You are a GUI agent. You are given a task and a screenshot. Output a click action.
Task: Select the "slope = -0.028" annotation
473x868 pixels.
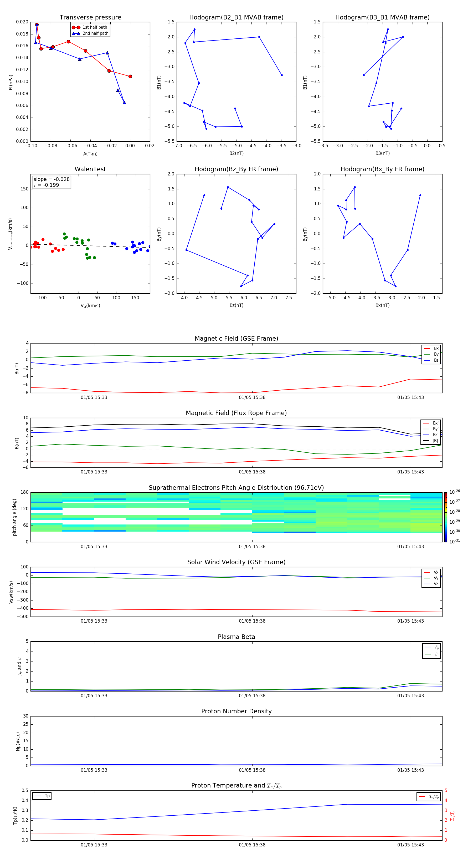[x=52, y=179]
